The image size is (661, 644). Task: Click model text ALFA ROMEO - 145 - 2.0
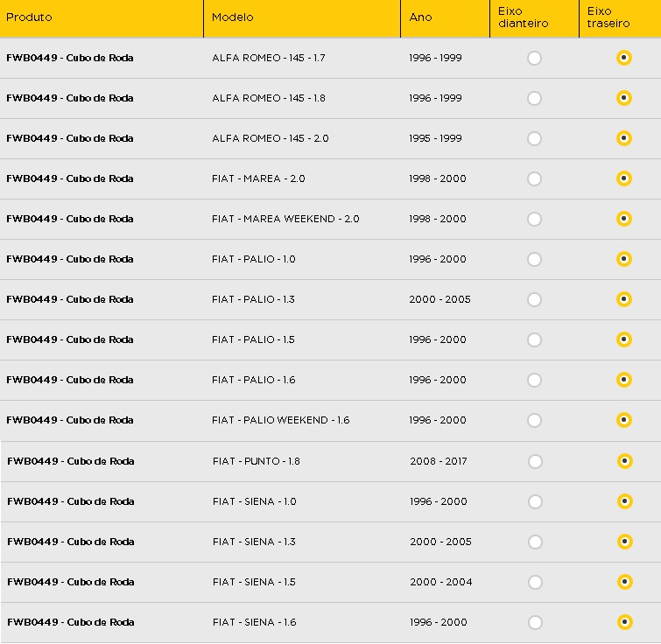coord(271,138)
